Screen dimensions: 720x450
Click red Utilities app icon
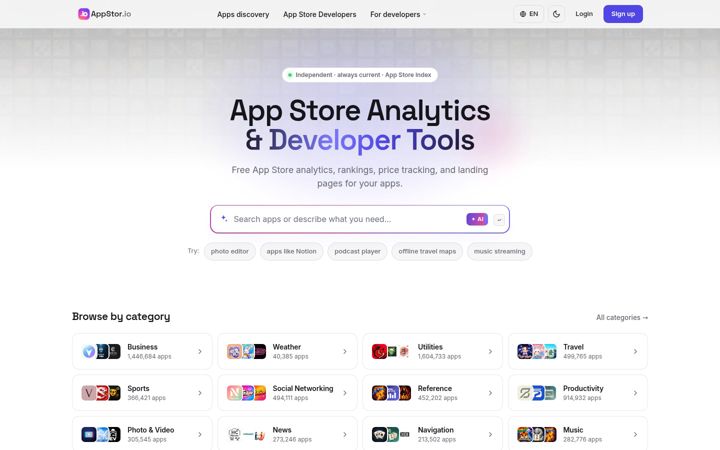point(379,351)
